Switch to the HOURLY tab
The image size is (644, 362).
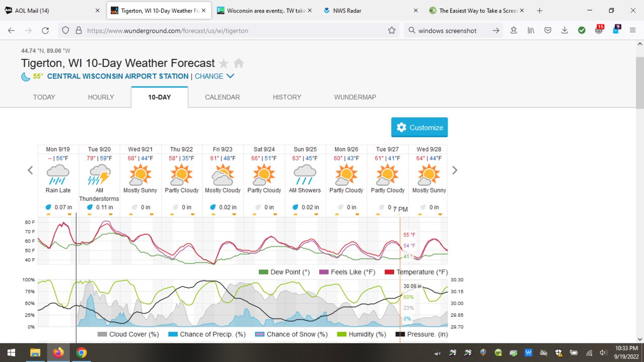[x=101, y=97]
